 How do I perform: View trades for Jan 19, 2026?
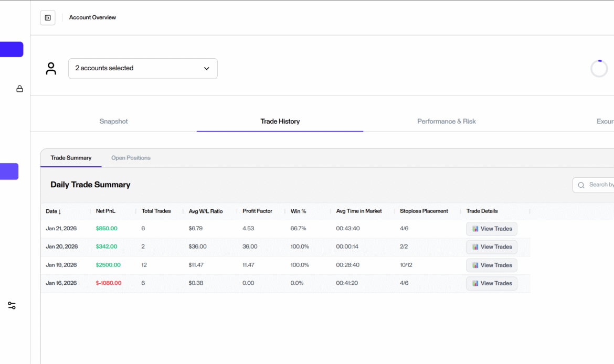(492, 265)
